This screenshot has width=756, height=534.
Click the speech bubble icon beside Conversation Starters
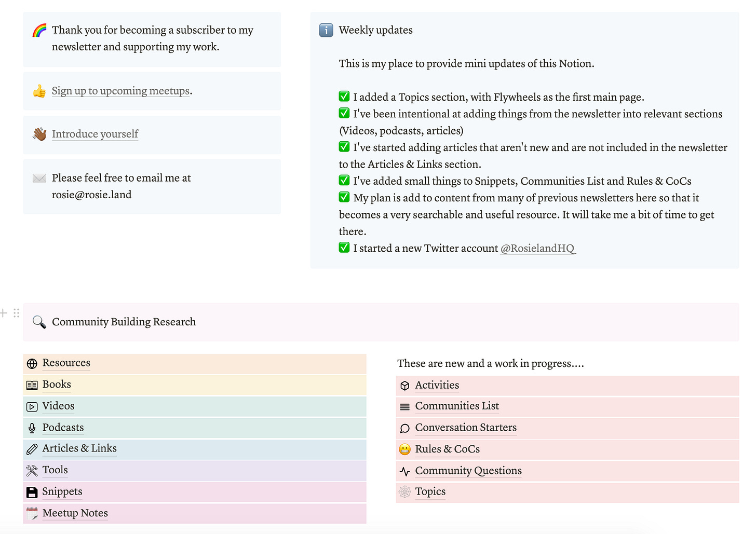[x=405, y=428]
